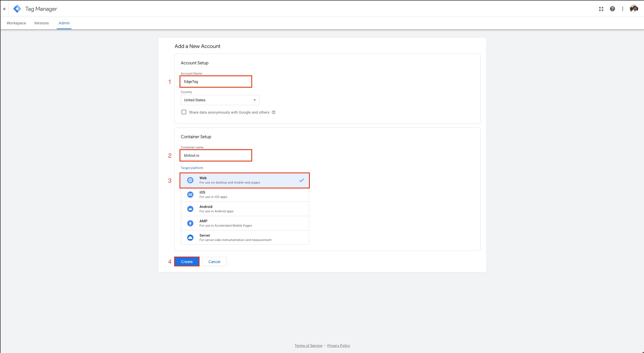Switch to the Workspace tab
644x353 pixels.
(16, 23)
